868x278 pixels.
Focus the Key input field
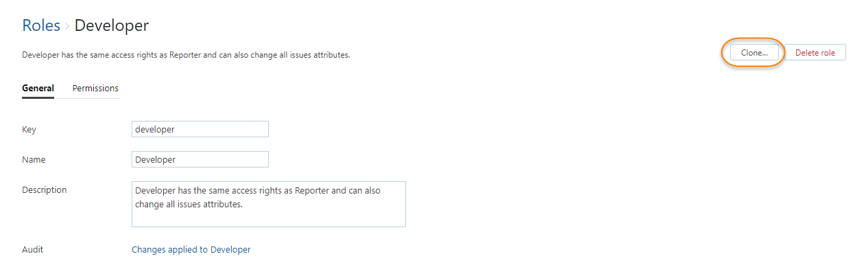click(200, 129)
